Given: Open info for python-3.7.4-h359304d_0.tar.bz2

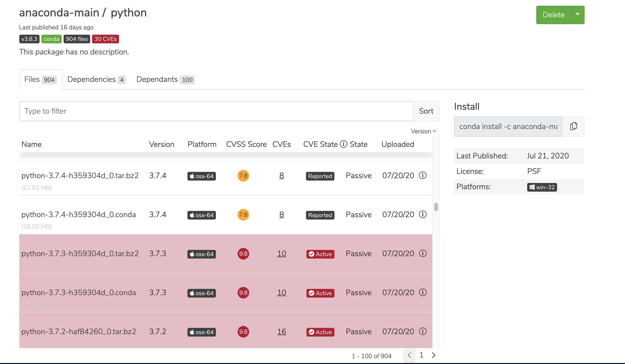Looking at the screenshot, I should pos(423,175).
